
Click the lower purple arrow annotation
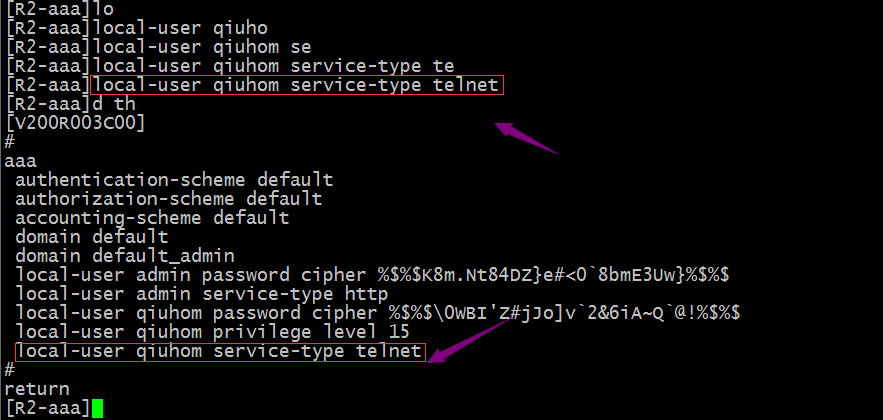pos(469,343)
